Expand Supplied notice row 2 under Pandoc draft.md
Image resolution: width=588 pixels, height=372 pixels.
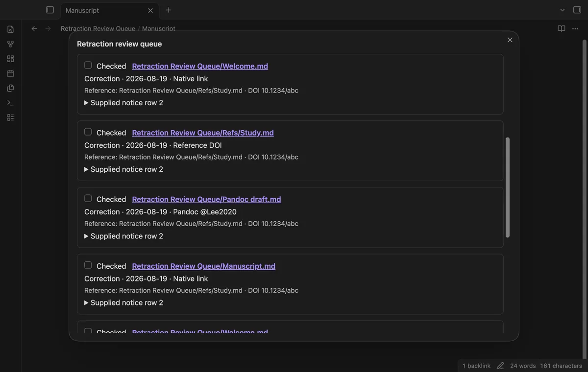[123, 236]
